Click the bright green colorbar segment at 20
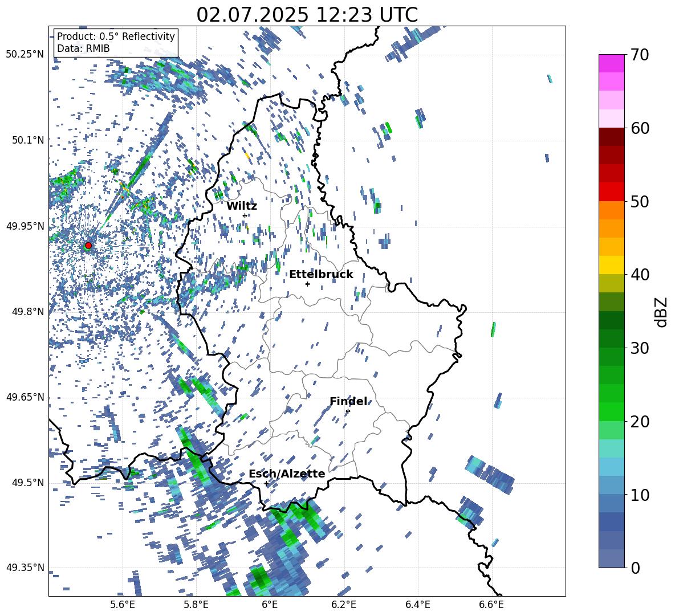 (x=612, y=411)
